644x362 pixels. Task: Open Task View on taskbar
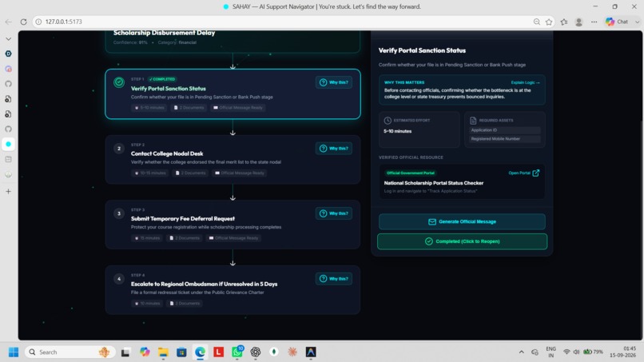pyautogui.click(x=125, y=352)
